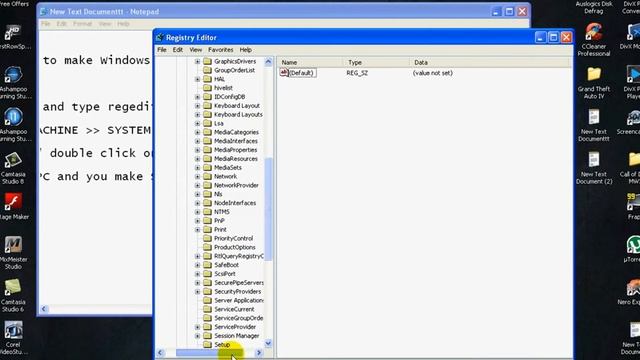Select the ServiceGroupOrder key
Viewport: 640px width, 360px height.
point(238,318)
